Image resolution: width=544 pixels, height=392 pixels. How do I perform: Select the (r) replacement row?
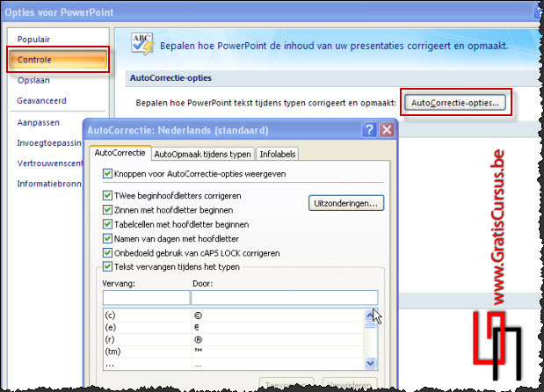[233, 339]
